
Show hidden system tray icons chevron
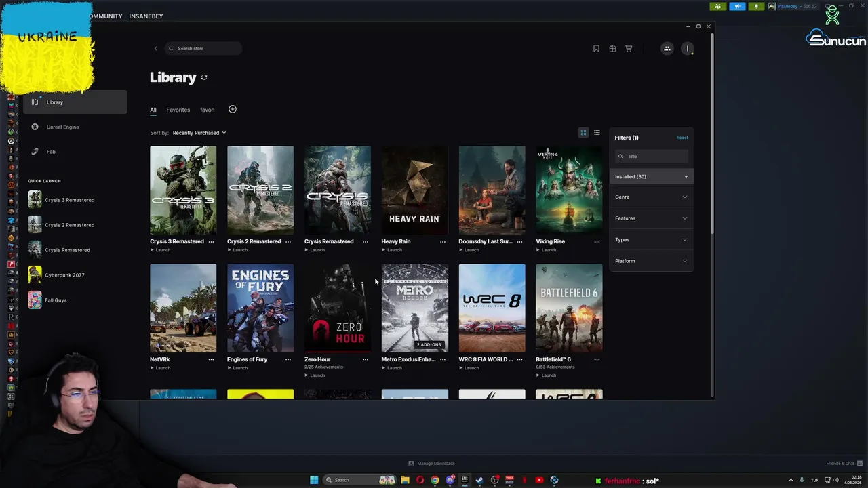[x=791, y=480]
